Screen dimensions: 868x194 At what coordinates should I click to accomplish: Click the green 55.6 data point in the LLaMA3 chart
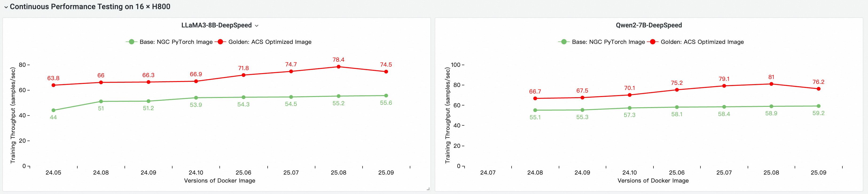click(386, 96)
